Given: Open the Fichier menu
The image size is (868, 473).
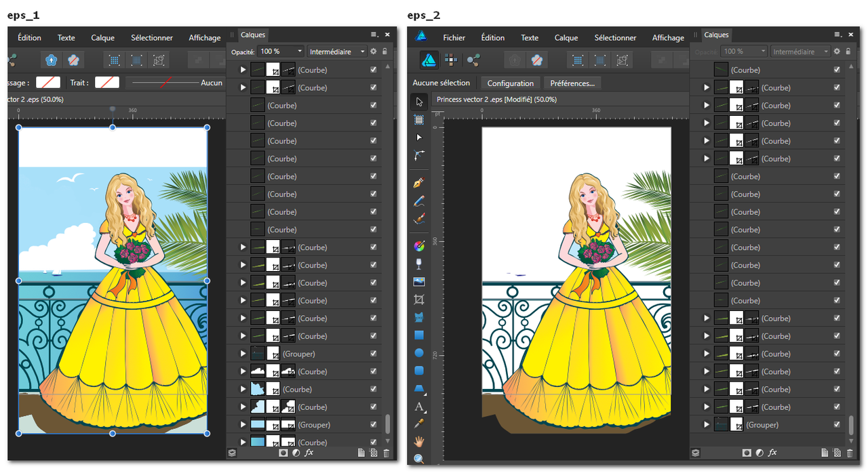Looking at the screenshot, I should pos(454,38).
